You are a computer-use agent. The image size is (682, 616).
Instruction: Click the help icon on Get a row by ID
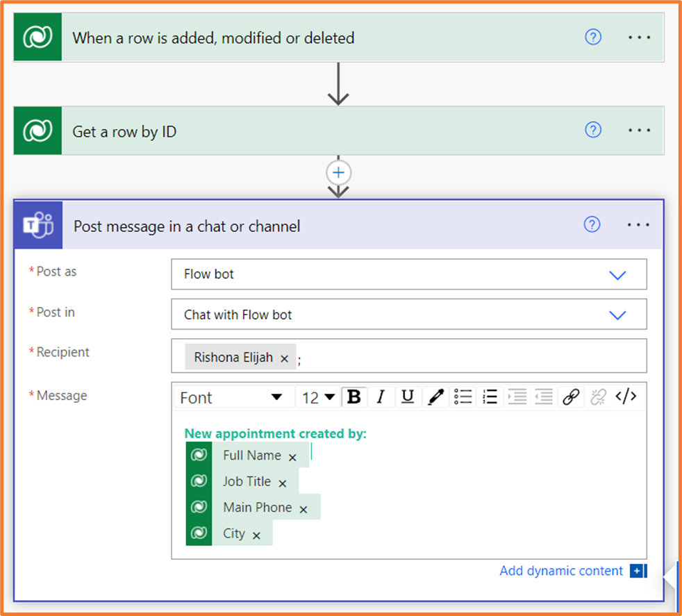(593, 130)
